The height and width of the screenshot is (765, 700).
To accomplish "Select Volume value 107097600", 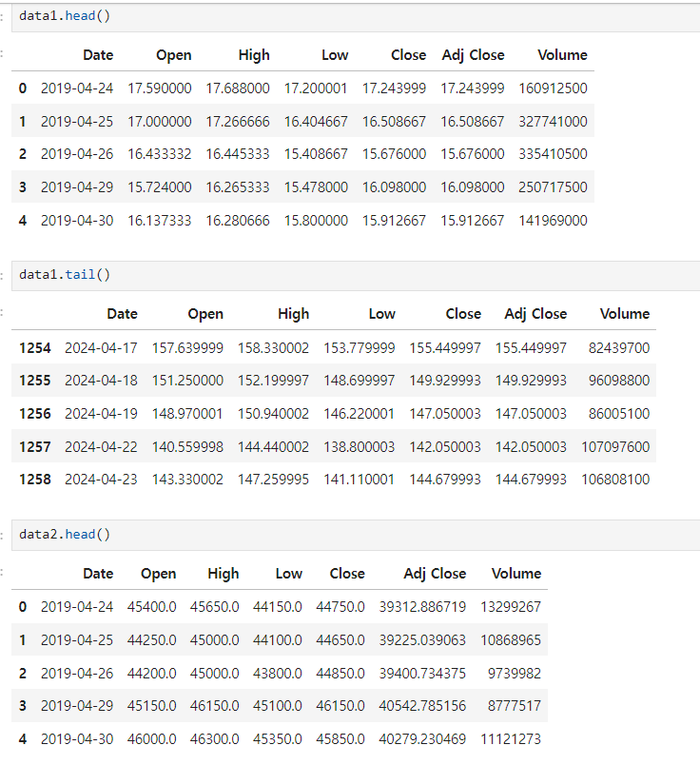I will tap(615, 447).
